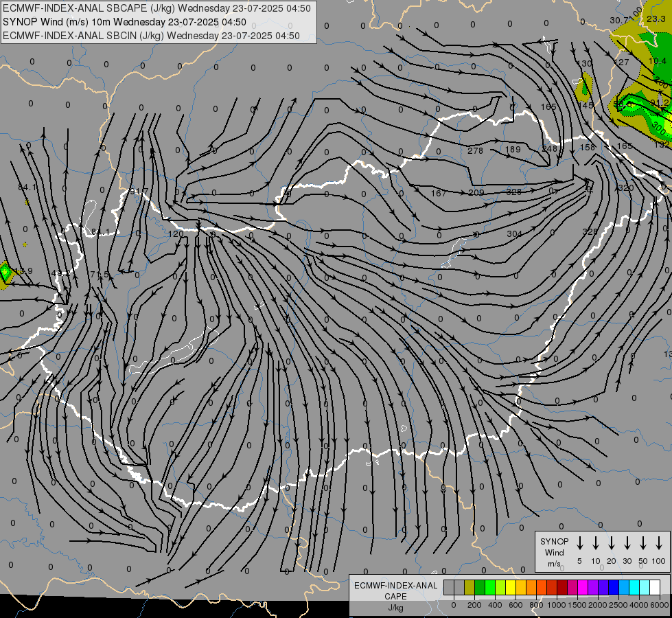
Task: Pick the dark red CAPE legend swatch
Action: [x=562, y=588]
